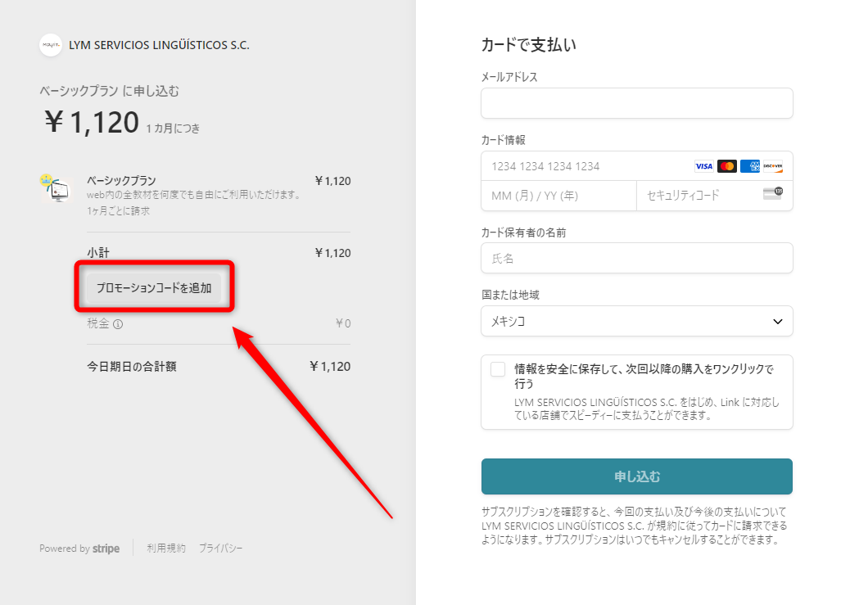Submit with the 申し込む button
The width and height of the screenshot is (868, 605).
point(636,476)
